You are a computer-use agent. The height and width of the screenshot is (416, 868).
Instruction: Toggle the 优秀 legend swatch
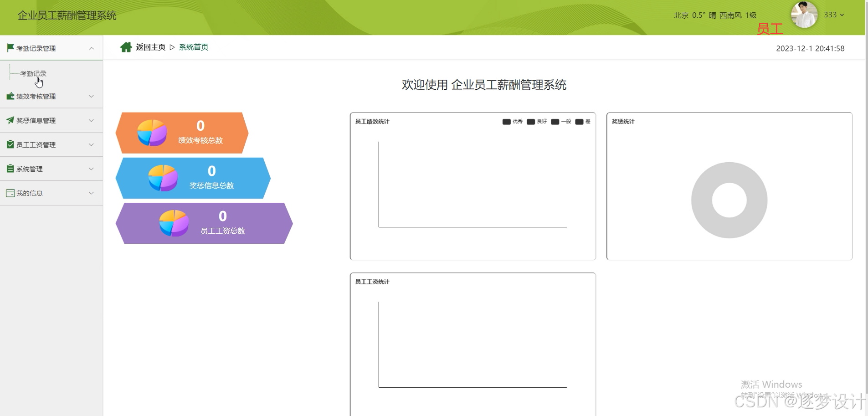(506, 122)
